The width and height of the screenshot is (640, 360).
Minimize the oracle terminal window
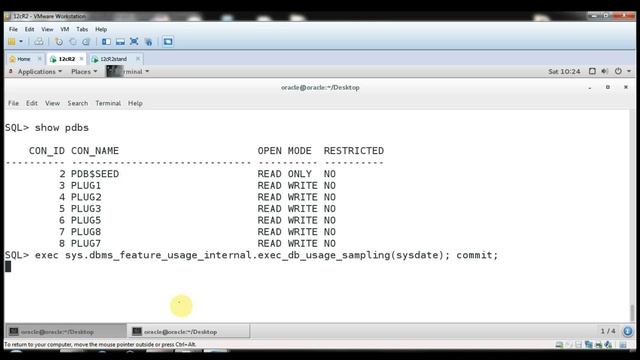click(x=590, y=87)
